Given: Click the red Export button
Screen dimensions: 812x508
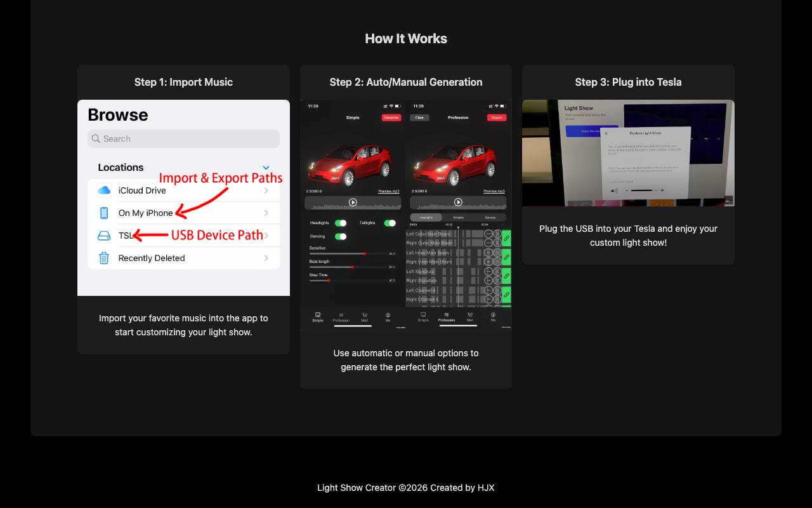Looking at the screenshot, I should 497,117.
